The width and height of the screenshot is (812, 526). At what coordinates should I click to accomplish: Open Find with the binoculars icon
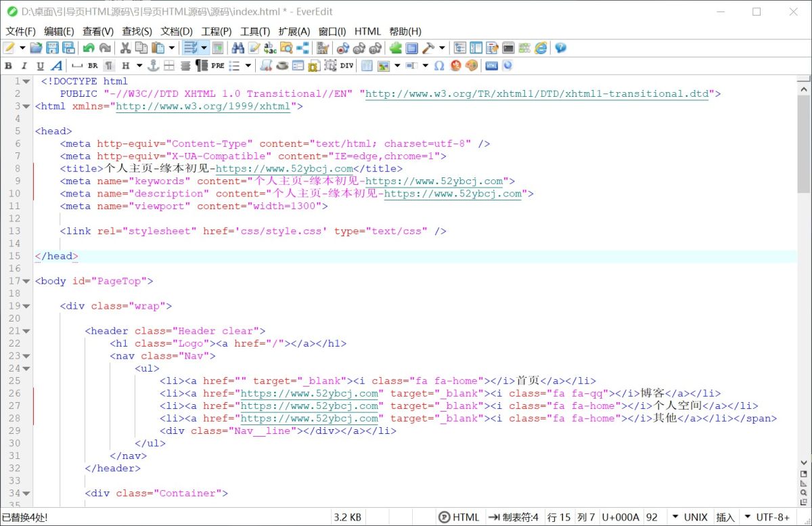[238, 48]
